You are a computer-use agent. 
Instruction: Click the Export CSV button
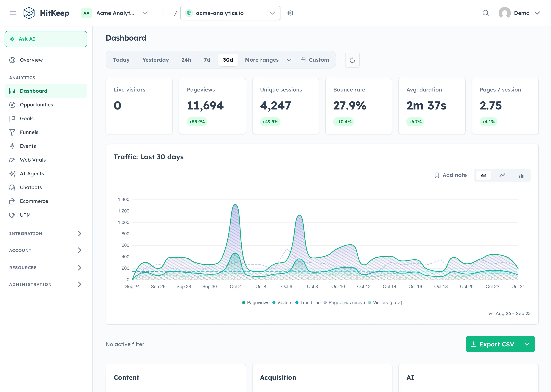point(493,344)
